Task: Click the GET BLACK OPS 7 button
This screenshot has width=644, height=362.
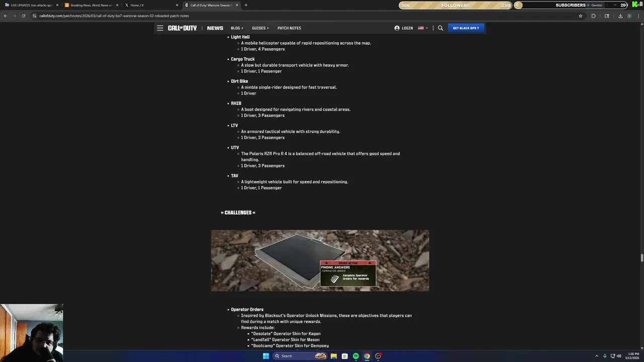Action: [466, 28]
